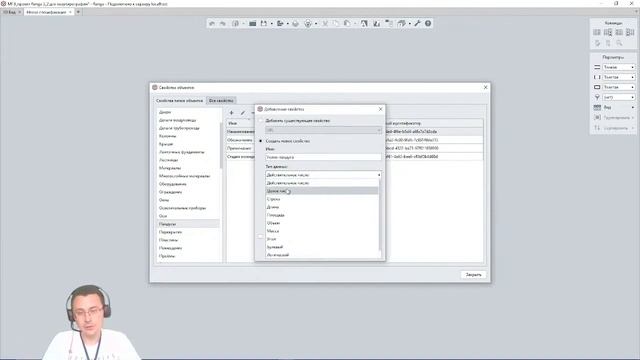Switch to the 3D Вид document tab
The image size is (640, 360).
point(10,12)
